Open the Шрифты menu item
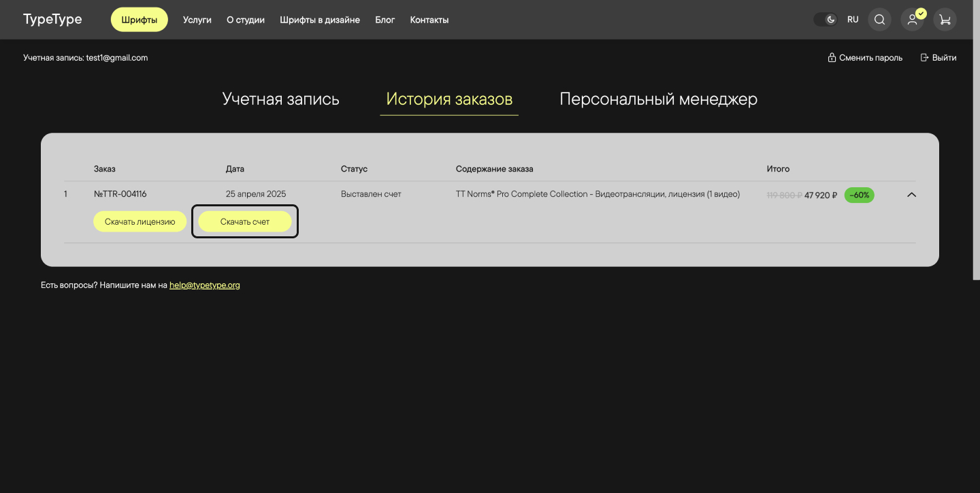The image size is (980, 493). (140, 20)
